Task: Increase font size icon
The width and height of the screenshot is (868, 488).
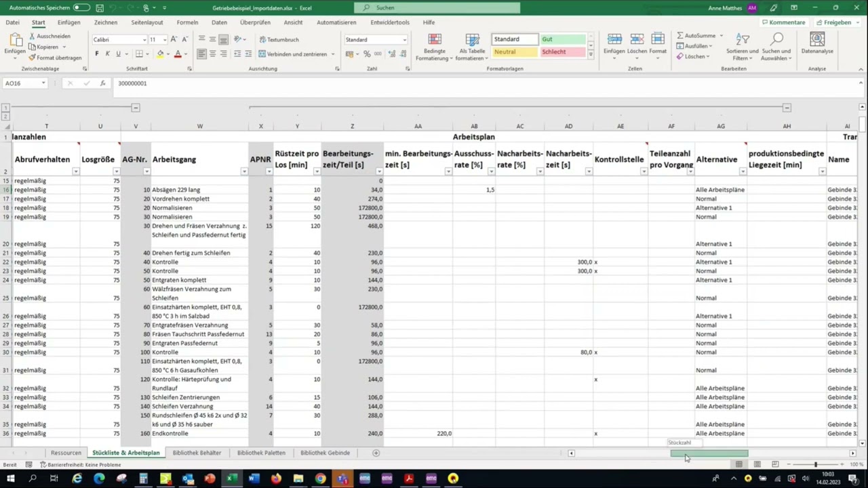Action: coord(174,39)
